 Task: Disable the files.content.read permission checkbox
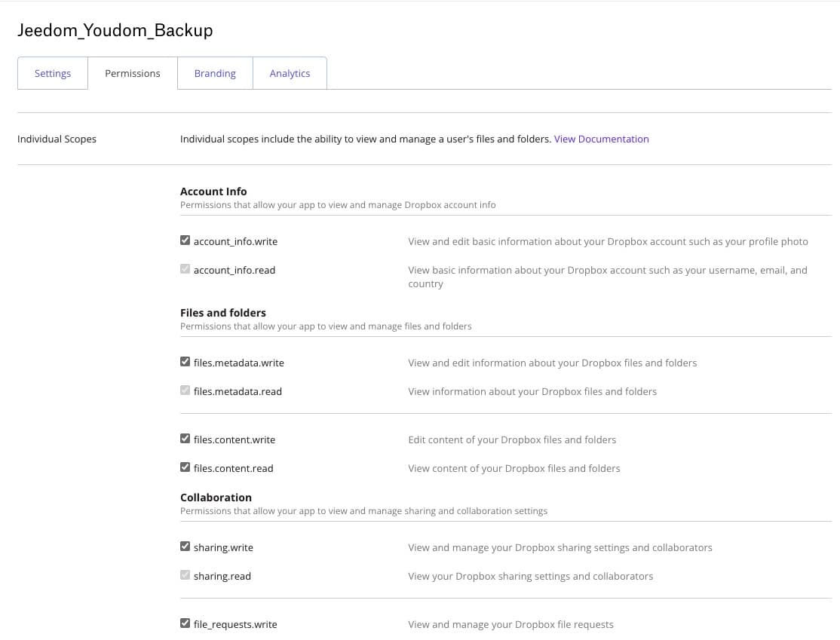pos(185,467)
